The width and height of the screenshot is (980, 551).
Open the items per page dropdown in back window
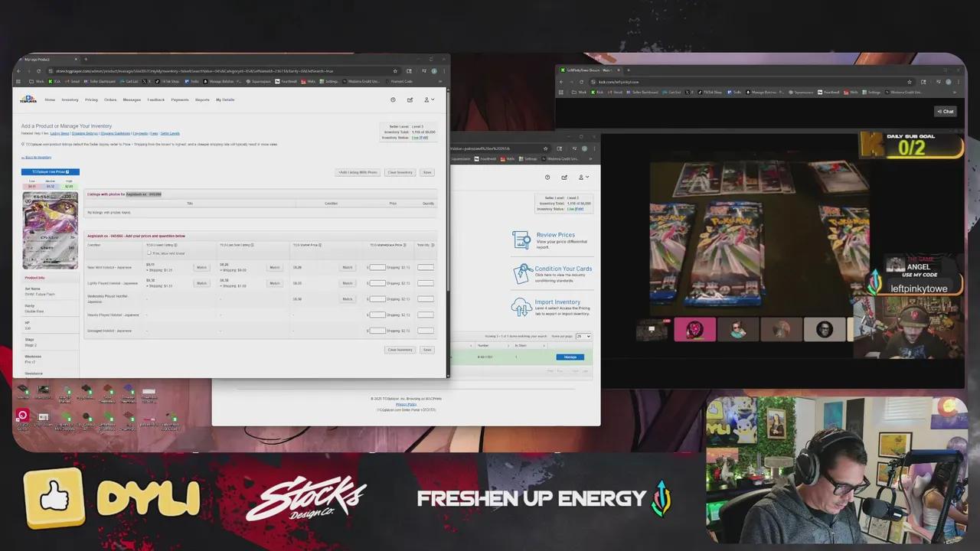pos(583,336)
